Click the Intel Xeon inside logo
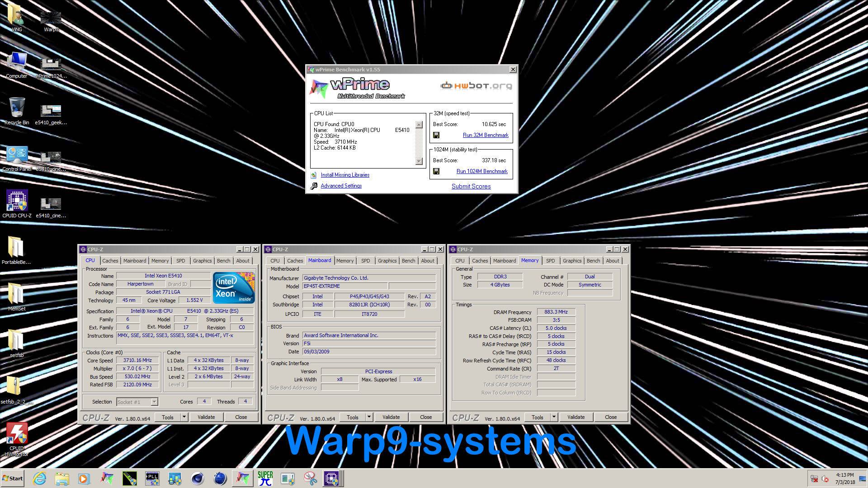Image resolution: width=868 pixels, height=488 pixels. pos(234,288)
